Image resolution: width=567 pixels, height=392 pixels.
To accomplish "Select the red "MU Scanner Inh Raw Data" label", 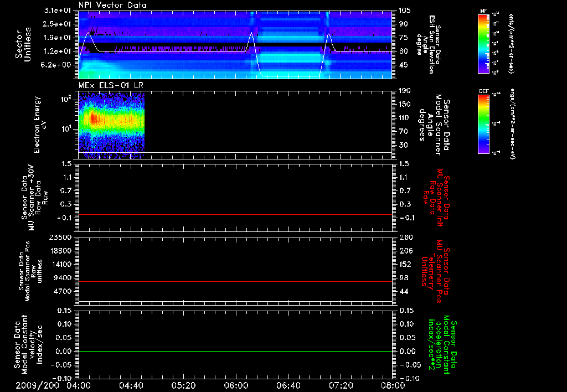I will click(x=435, y=198).
